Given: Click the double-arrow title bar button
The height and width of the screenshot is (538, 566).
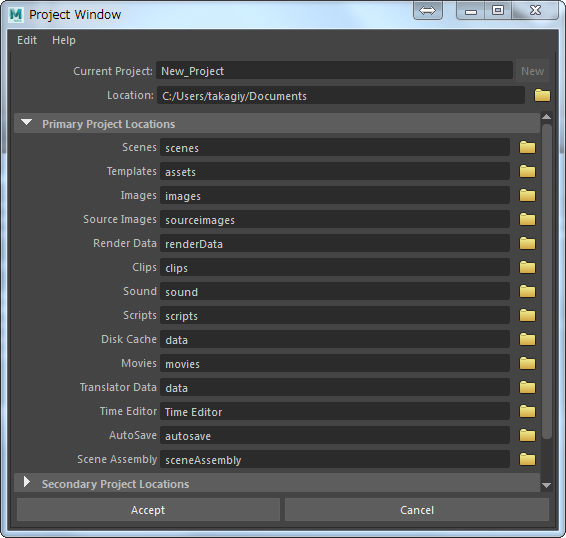Looking at the screenshot, I should (x=428, y=10).
